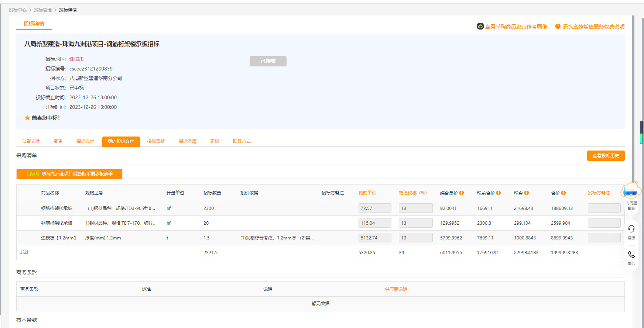Open the robot assistant mascot

631,191
